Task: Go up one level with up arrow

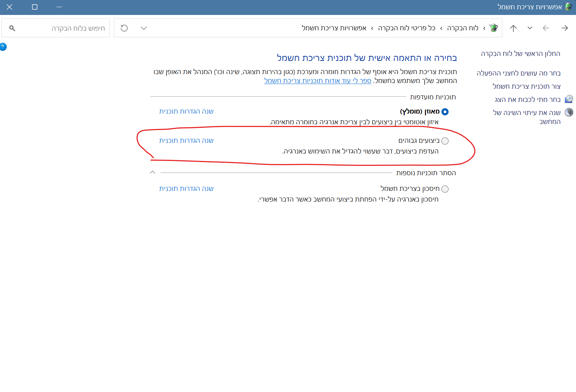Action: click(513, 28)
